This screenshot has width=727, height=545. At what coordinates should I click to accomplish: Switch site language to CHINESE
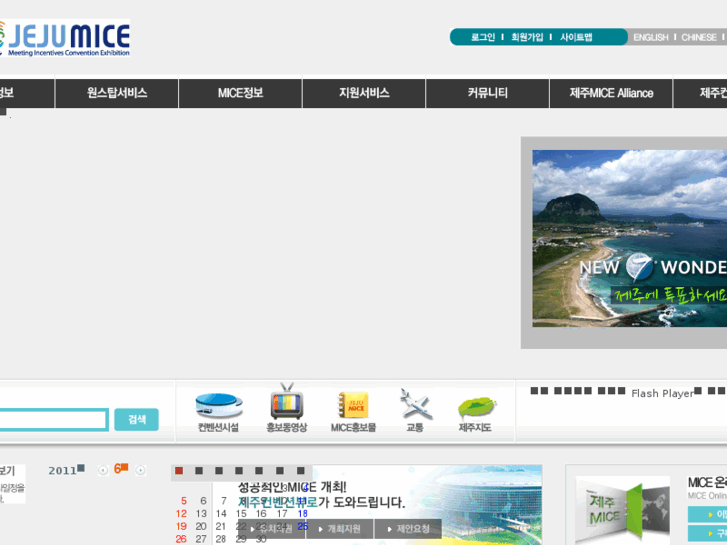(x=699, y=37)
